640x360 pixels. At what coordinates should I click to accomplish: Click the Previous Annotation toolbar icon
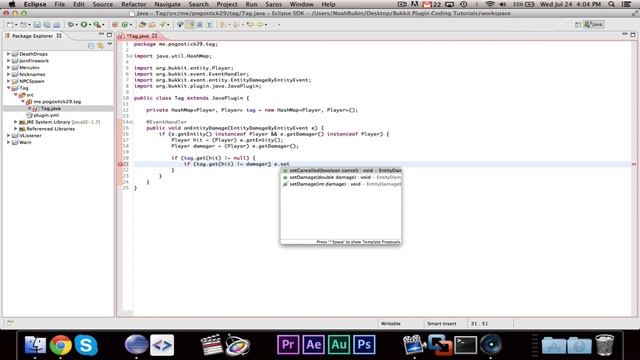pyautogui.click(x=235, y=24)
